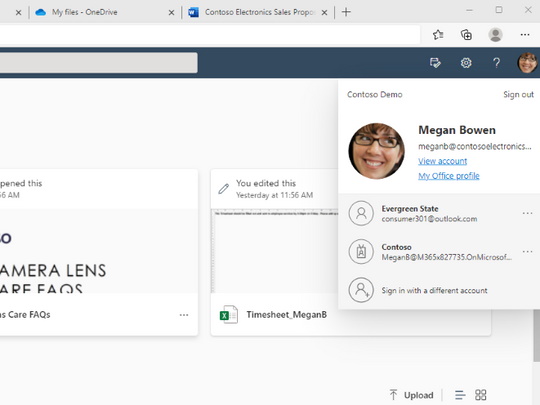Click the meganb@contosoelectronics email text
540x405 pixels.
475,146
